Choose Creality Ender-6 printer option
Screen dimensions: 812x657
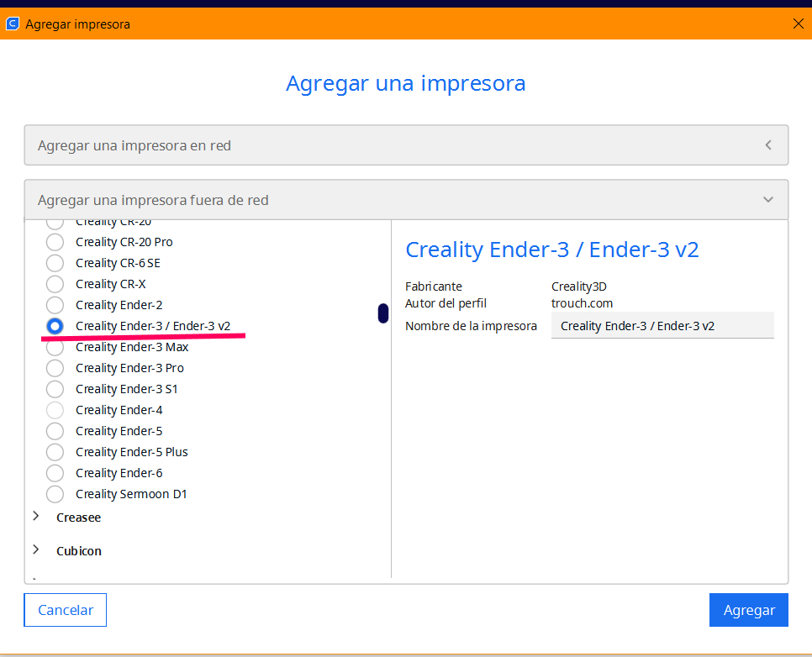(55, 473)
